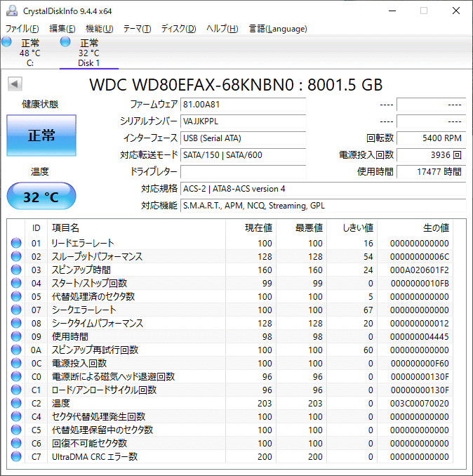Click status orb for C1 ロード/アンロードサイクル回数
Viewport: 473px width, 476px height.
[x=16, y=390]
